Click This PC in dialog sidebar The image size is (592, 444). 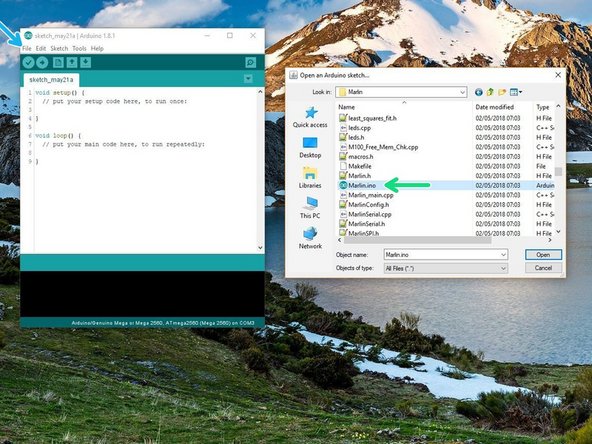tap(310, 208)
